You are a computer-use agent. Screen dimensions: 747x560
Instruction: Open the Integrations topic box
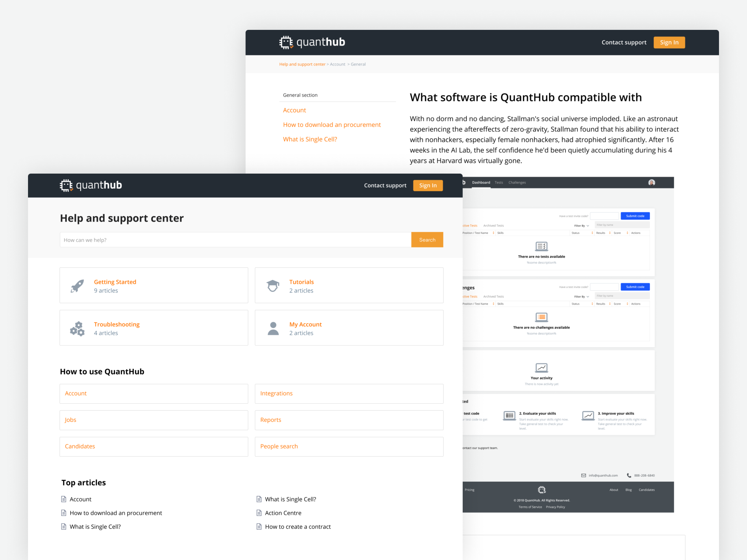[x=349, y=393]
